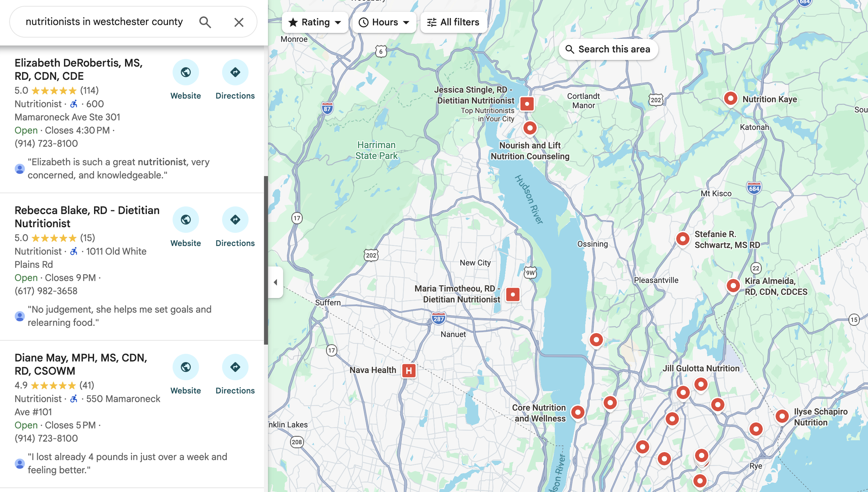This screenshot has width=868, height=492.
Task: Click Elizabeth's review snippet about great nutritionist
Action: 119,169
